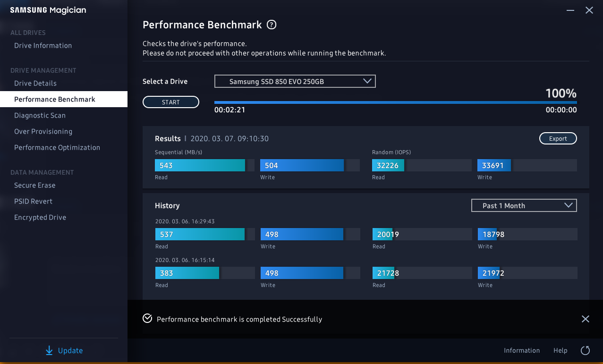Click the 100% progress label

561,93
